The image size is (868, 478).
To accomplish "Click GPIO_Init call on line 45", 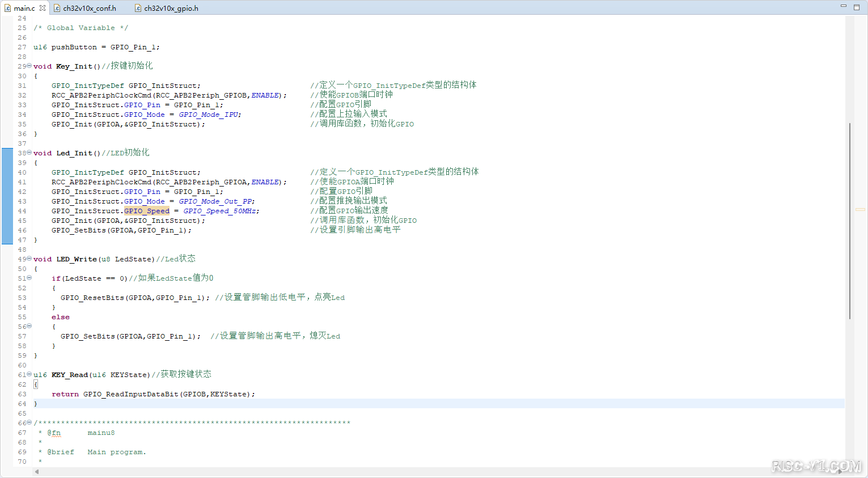I will click(x=72, y=221).
